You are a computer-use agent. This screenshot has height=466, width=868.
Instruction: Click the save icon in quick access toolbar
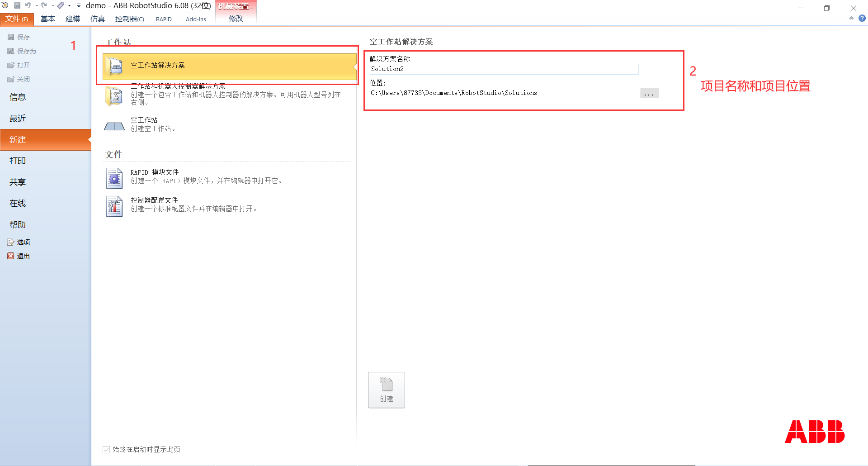(x=17, y=5)
